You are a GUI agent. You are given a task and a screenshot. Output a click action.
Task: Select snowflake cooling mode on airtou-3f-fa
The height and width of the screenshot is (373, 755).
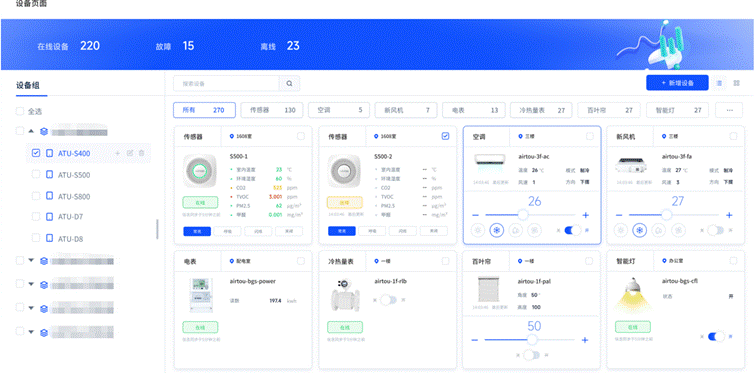640,231
